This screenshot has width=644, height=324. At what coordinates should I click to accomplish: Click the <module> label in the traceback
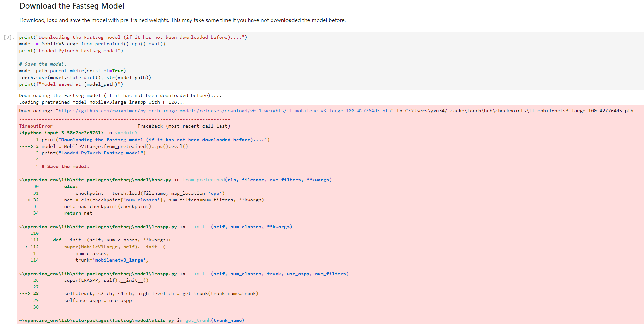(126, 133)
